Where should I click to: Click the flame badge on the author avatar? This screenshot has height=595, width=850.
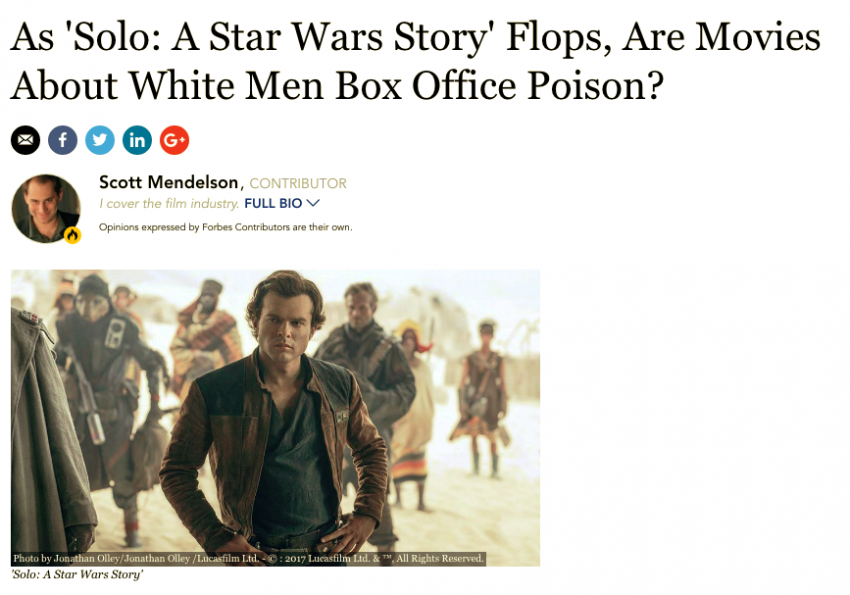[73, 235]
